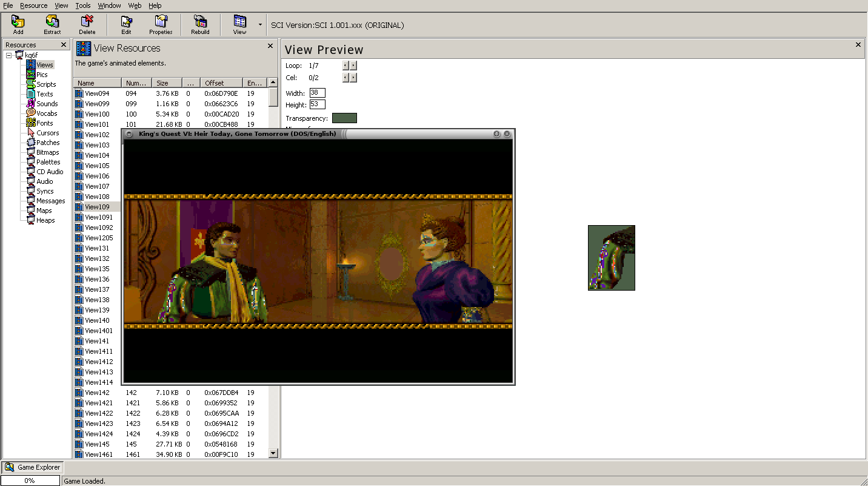Sort resource list by Size column
This screenshot has width=868, height=486.
(x=167, y=83)
